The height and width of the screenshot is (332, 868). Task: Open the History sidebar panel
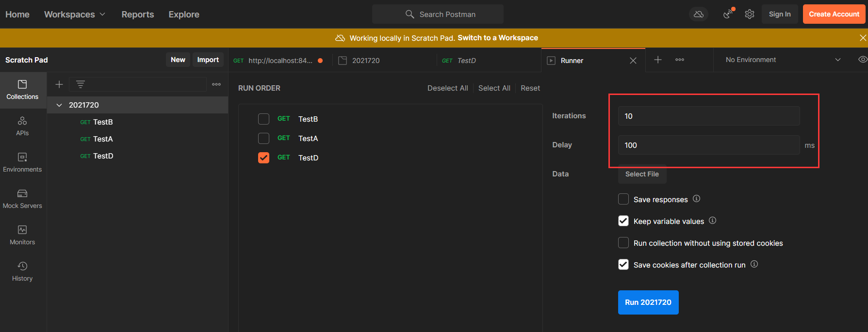coord(22,272)
